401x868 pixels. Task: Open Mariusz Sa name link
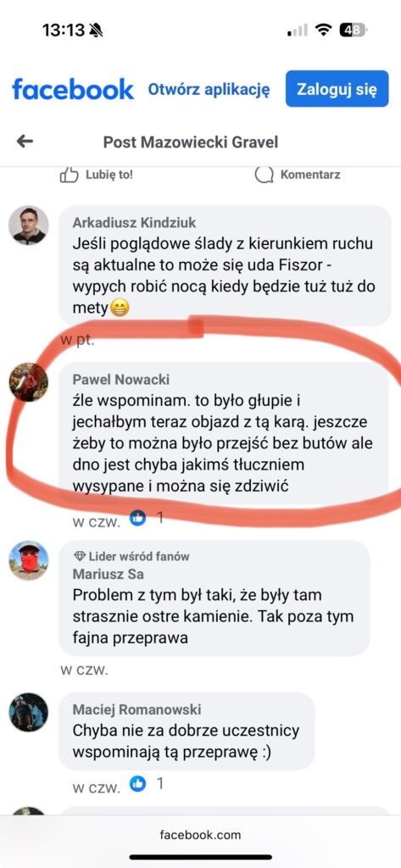click(x=108, y=574)
